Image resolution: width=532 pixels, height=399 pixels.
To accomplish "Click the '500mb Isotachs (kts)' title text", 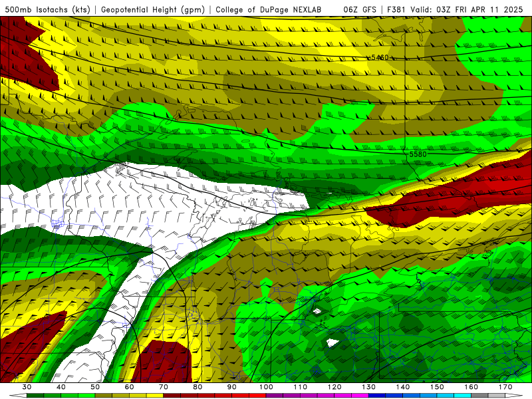I will click(47, 9).
